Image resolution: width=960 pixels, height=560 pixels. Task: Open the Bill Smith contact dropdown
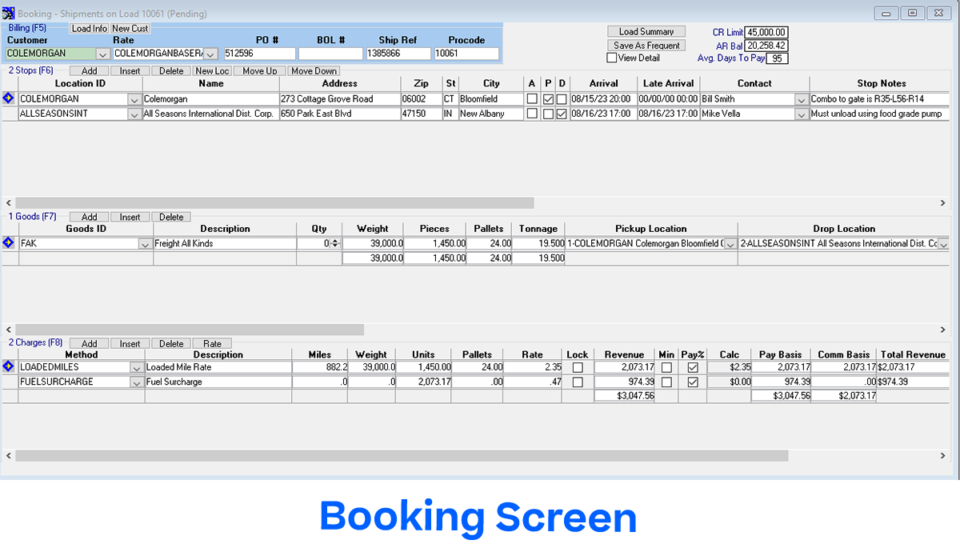tap(801, 99)
